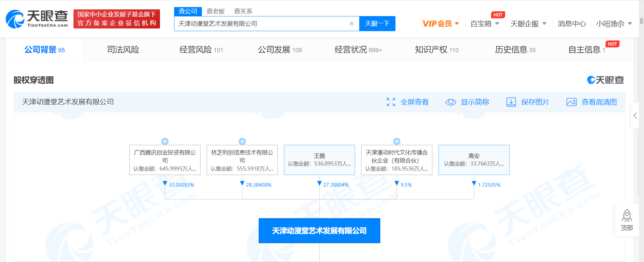Viewport: 644px width, 262px height.
Task: Clear the search box with the X icon
Action: (352, 24)
